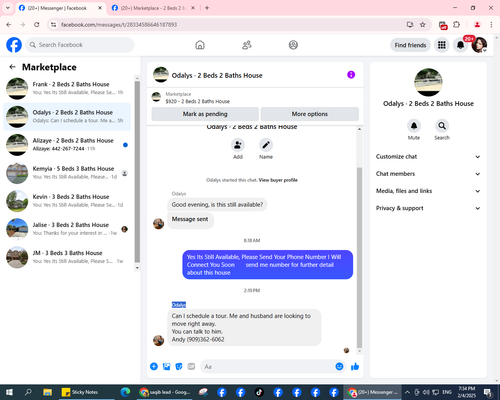Open the View buyer profile link

click(278, 180)
